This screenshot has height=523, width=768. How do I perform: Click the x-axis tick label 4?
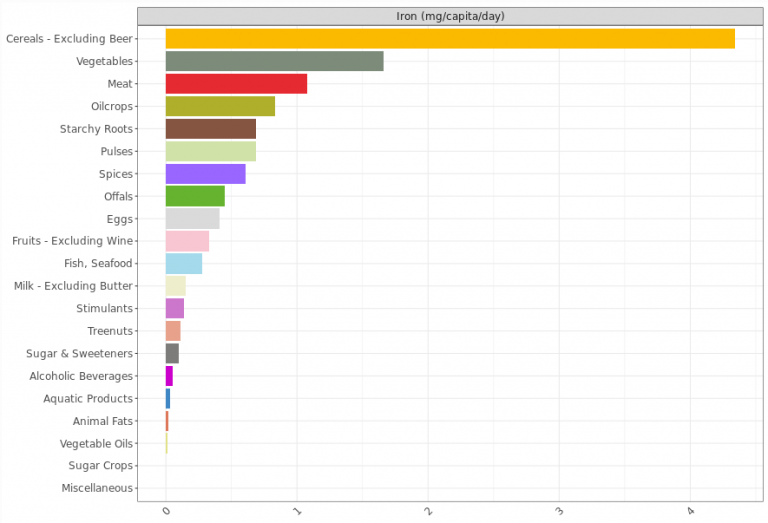pos(690,512)
